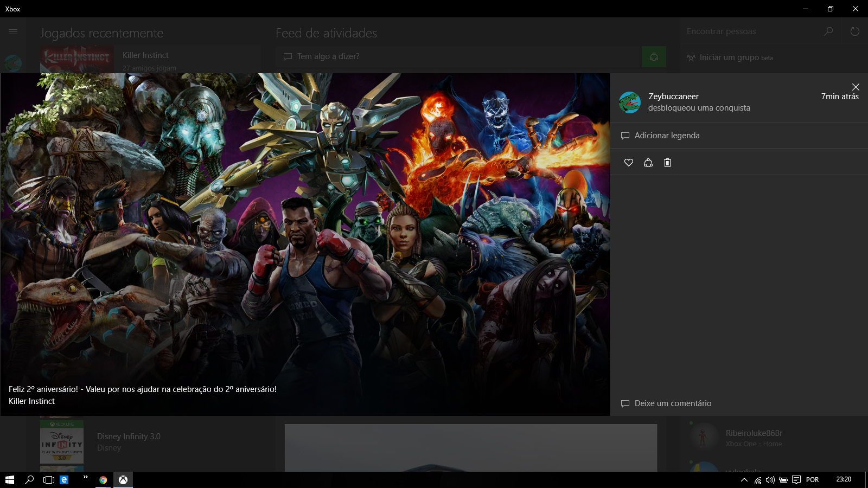Click the Tem algo a dizer? post field

tap(458, 56)
